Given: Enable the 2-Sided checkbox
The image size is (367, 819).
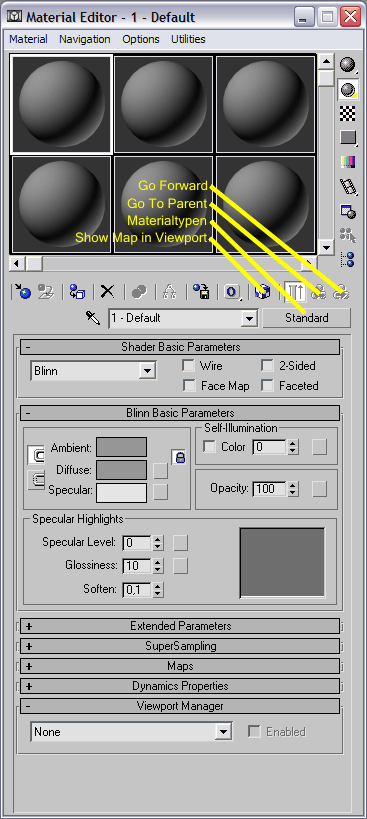Looking at the screenshot, I should pos(268,366).
